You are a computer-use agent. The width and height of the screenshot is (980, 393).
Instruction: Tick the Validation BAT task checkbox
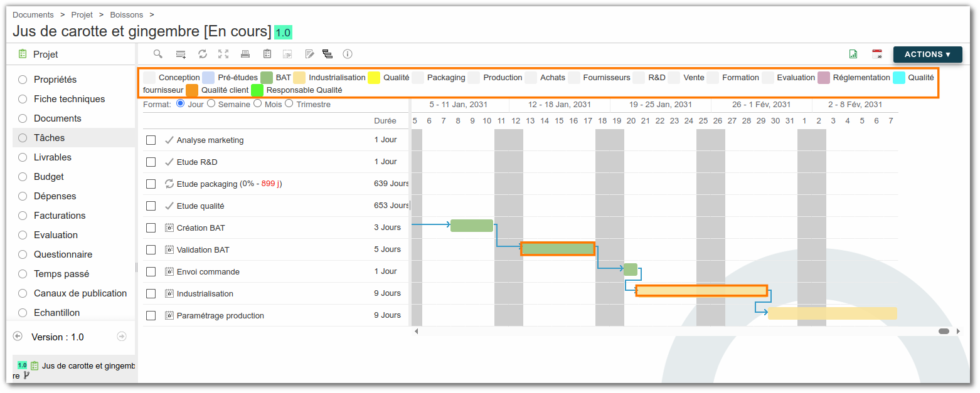151,249
